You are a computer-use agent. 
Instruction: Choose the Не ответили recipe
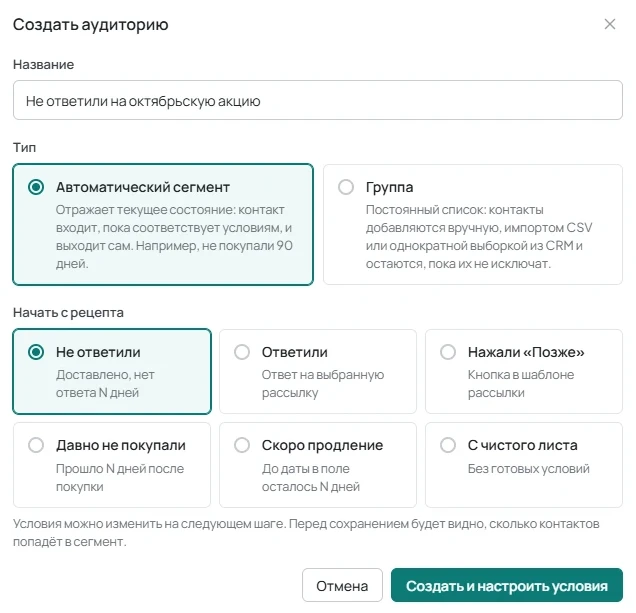click(x=112, y=371)
